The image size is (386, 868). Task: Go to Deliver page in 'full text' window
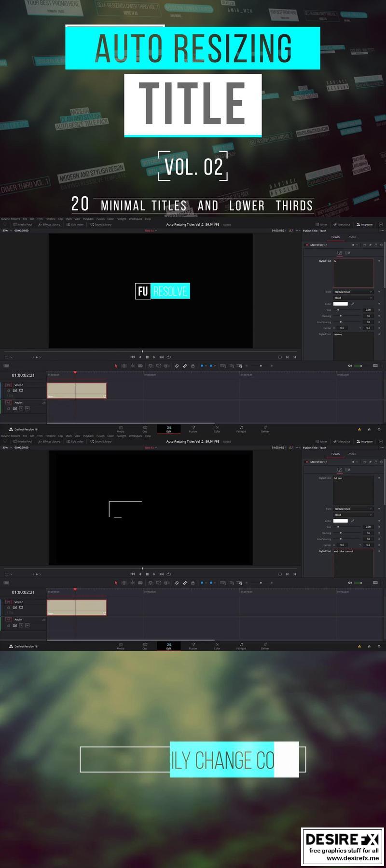point(265,646)
